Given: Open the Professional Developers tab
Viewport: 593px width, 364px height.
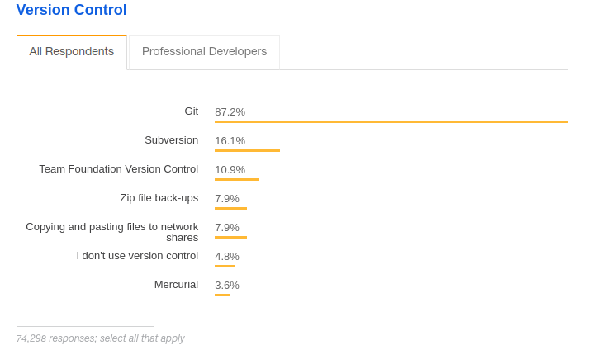Looking at the screenshot, I should (x=204, y=52).
